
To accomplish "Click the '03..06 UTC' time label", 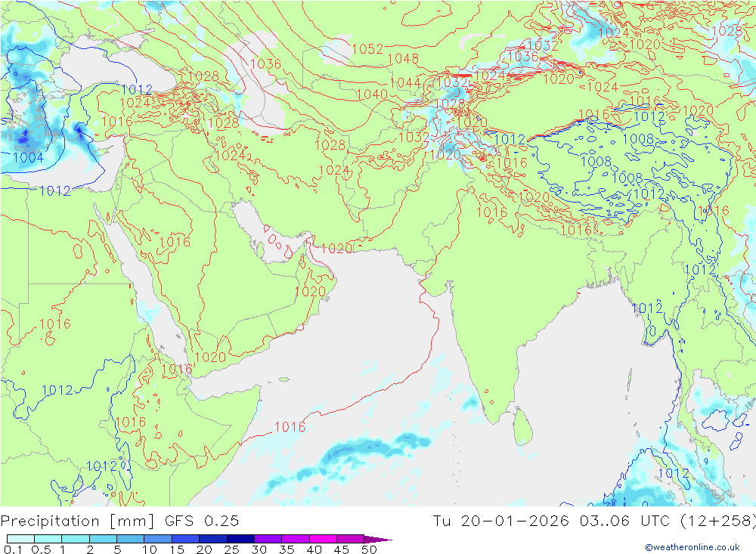I will click(625, 522).
